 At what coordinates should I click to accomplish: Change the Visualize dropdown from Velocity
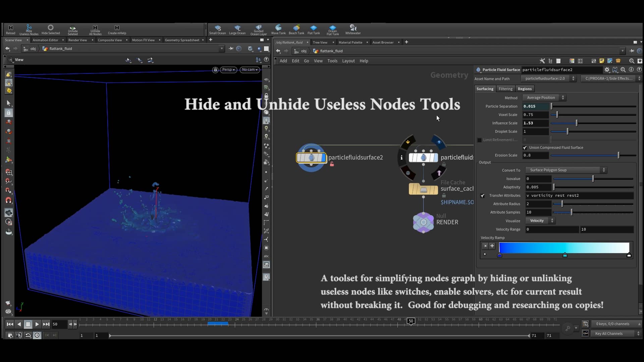[x=540, y=221]
